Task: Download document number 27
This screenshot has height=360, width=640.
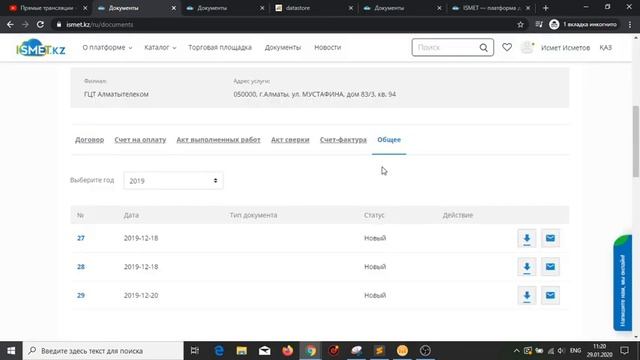Action: pyautogui.click(x=527, y=238)
